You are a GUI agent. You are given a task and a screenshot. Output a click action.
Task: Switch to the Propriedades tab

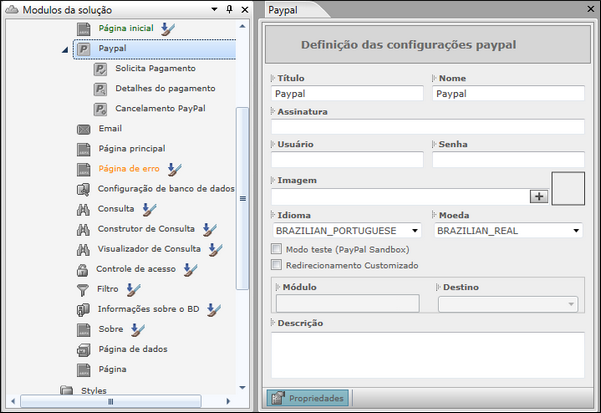[308, 398]
